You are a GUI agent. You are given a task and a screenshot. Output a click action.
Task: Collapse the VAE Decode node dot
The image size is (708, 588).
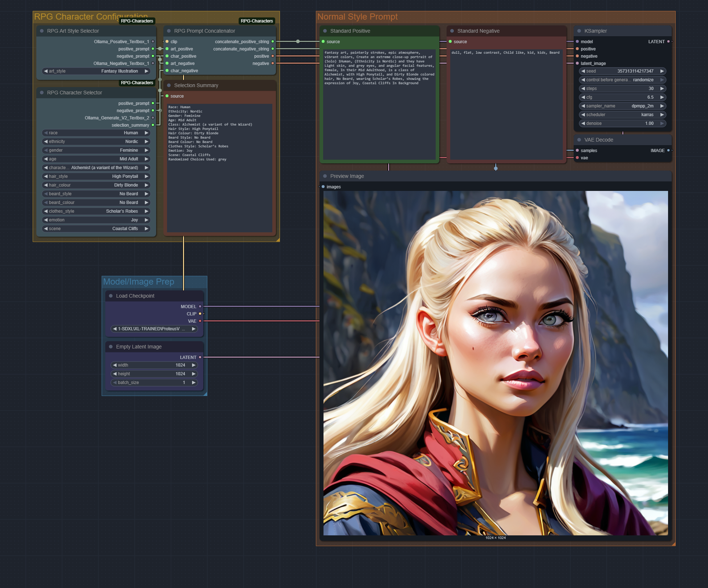point(579,140)
